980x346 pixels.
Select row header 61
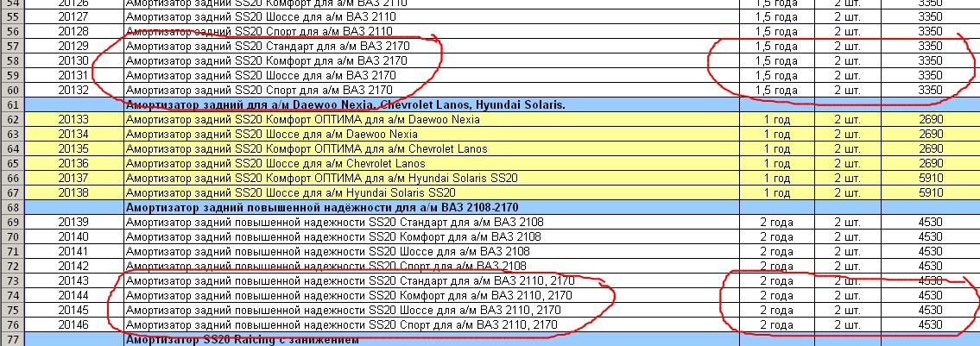[10, 105]
